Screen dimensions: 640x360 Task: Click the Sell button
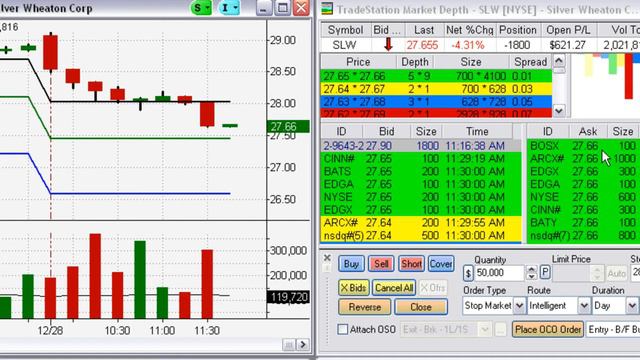(381, 264)
